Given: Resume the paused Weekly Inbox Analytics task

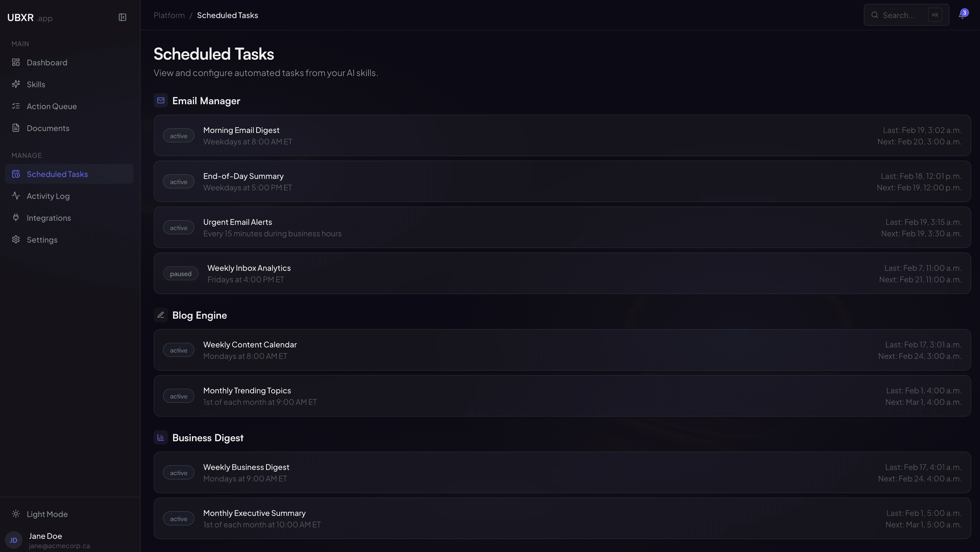Looking at the screenshot, I should (180, 273).
